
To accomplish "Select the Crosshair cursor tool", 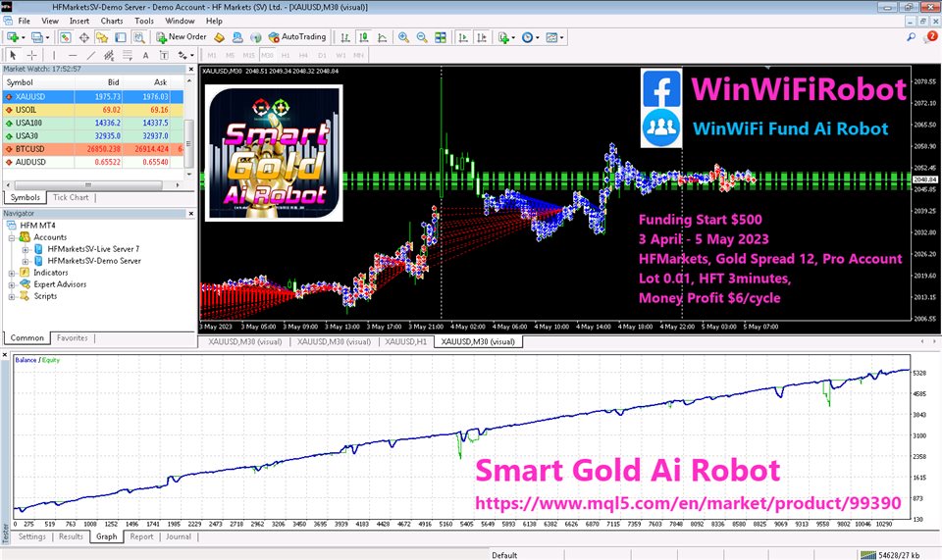I will [x=31, y=55].
